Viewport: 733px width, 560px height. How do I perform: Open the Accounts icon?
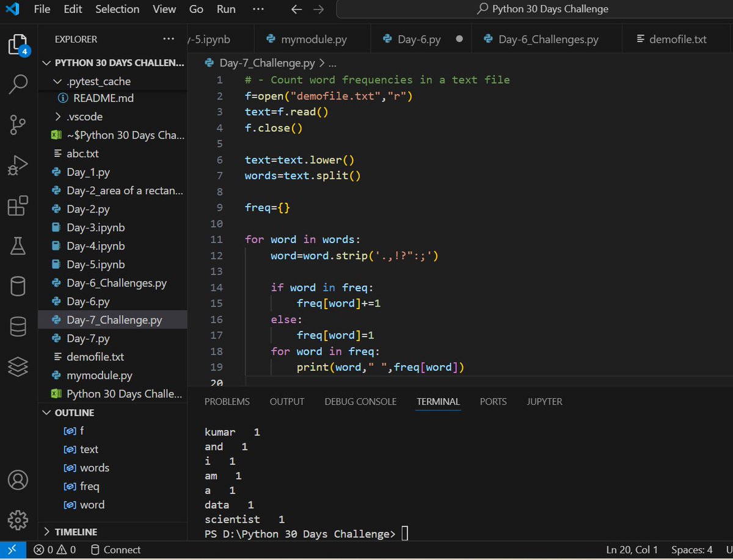(x=18, y=481)
